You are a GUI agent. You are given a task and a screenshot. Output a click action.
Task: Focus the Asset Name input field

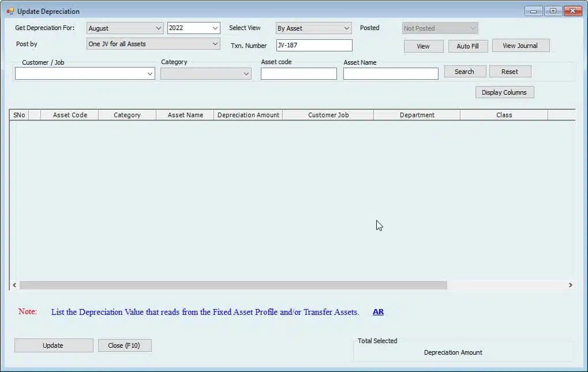pyautogui.click(x=391, y=73)
